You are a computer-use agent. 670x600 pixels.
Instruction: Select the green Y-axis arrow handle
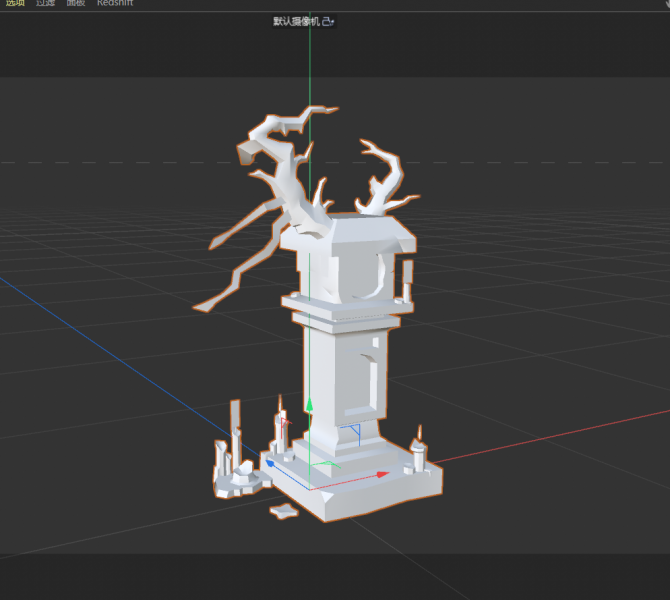click(309, 404)
